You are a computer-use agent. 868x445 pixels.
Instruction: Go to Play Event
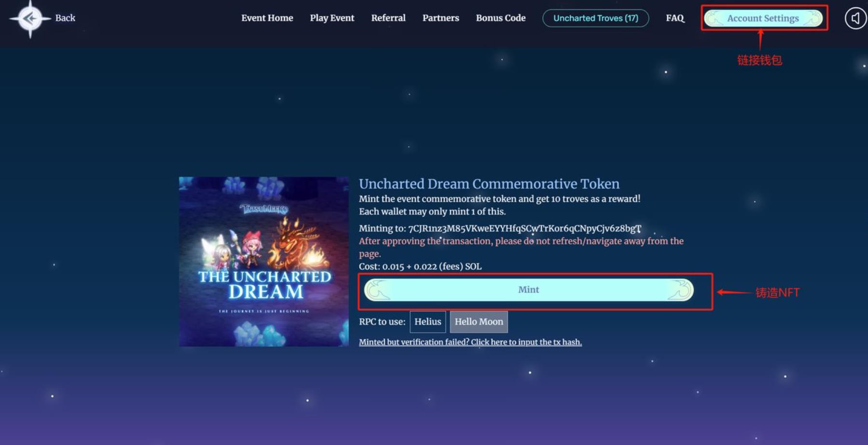[332, 18]
